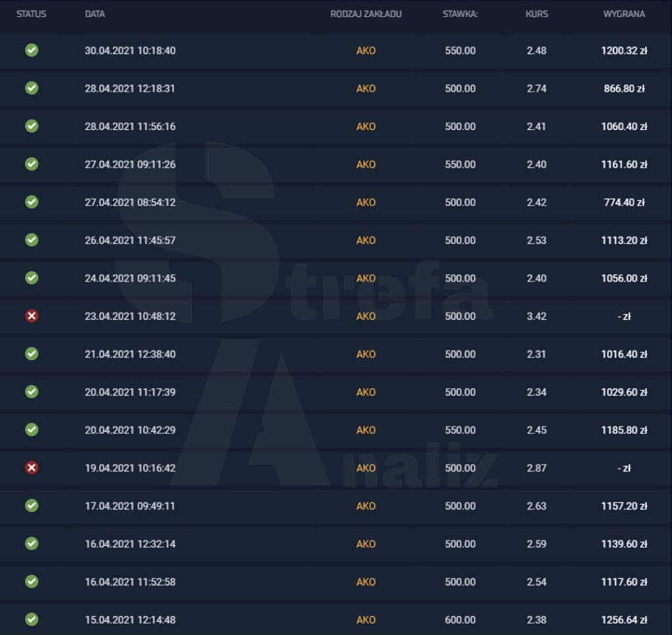The width and height of the screenshot is (672, 635).
Task: Click the WYGRANA column header
Action: (624, 14)
